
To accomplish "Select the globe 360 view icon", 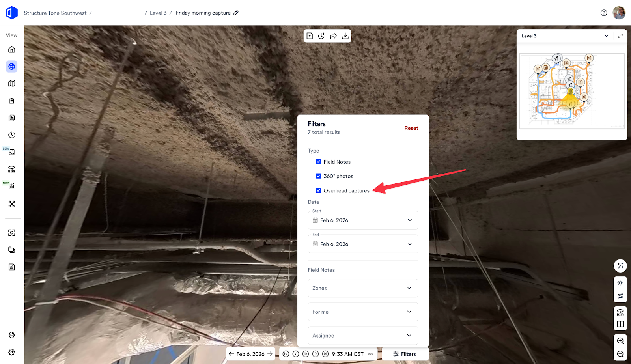I will coord(12,67).
